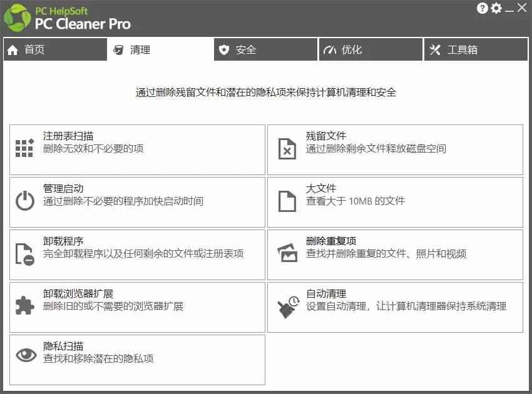The image size is (532, 394).
Task: Open 管理启动 startup manager
Action: [x=137, y=202]
